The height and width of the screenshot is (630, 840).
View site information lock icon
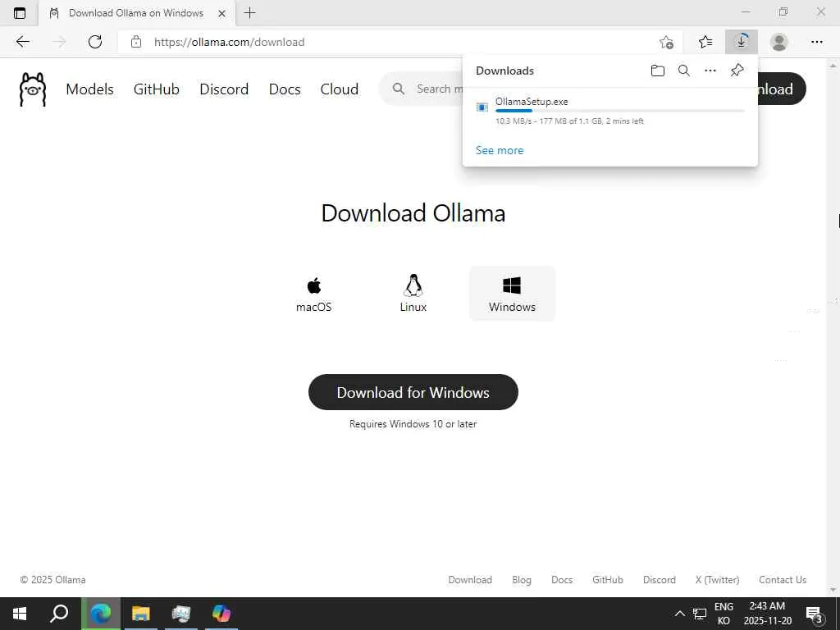click(x=136, y=42)
